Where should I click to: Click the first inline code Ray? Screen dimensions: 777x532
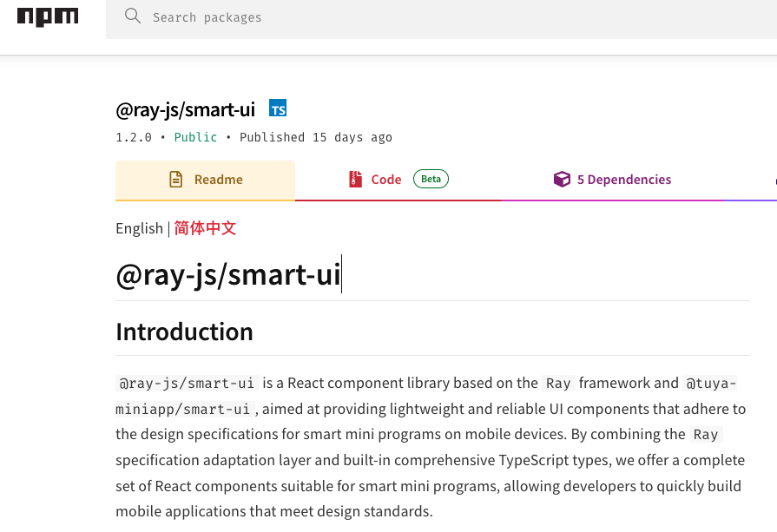point(558,383)
